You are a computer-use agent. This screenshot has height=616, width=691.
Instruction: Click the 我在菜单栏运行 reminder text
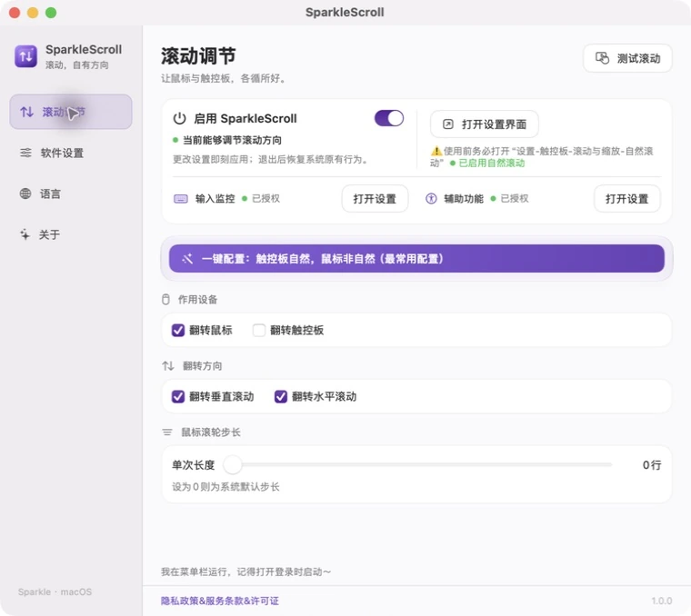tap(245, 572)
